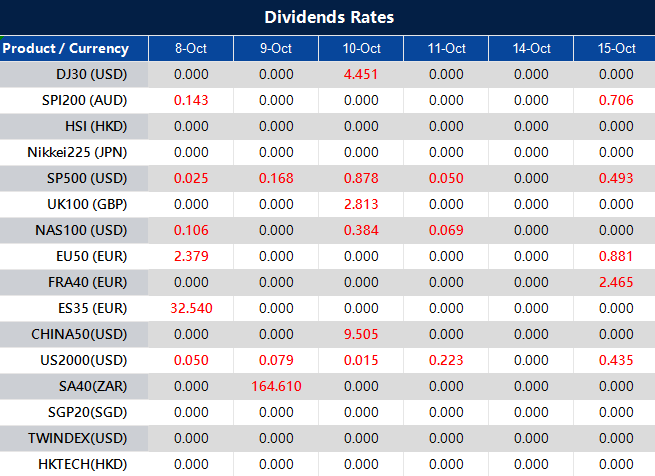Select the 0.069 value for NAS100
The height and width of the screenshot is (476, 655).
(x=446, y=230)
